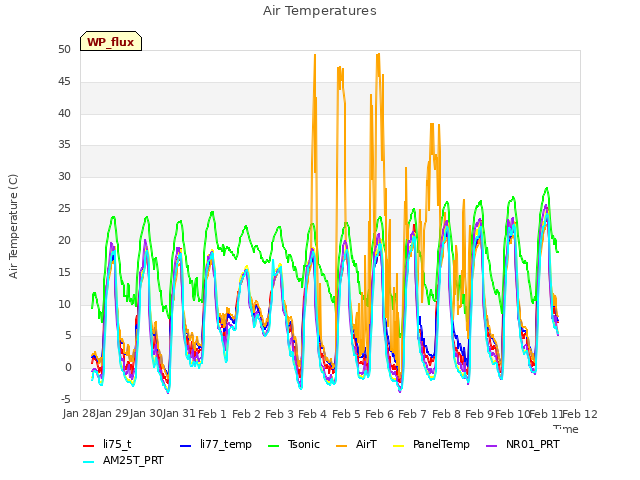
Task: Click the 10 y-axis tick label
Action: 64,304
